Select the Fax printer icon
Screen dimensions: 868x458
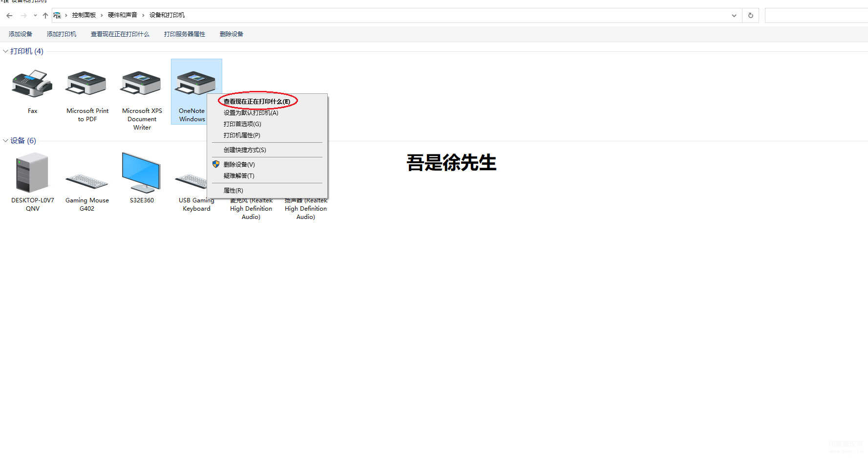point(32,84)
